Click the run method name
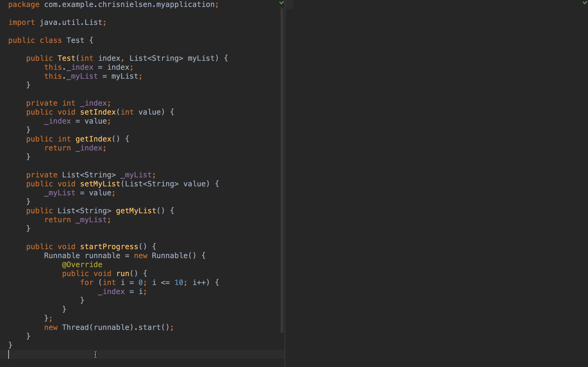 click(x=123, y=274)
